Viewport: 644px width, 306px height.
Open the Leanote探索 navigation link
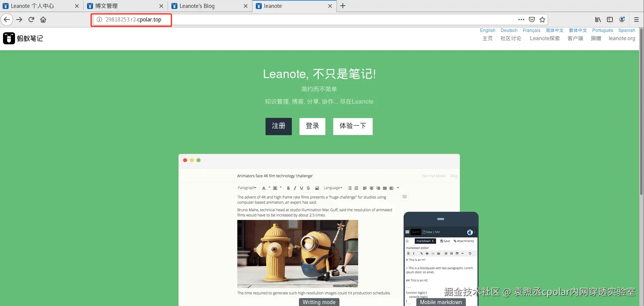click(x=545, y=38)
